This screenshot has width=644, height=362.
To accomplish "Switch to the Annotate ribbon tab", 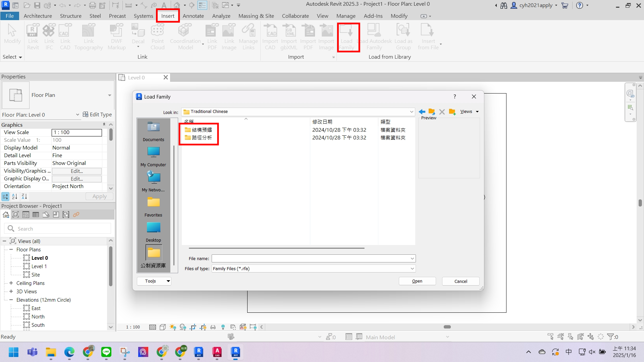I will click(x=193, y=16).
